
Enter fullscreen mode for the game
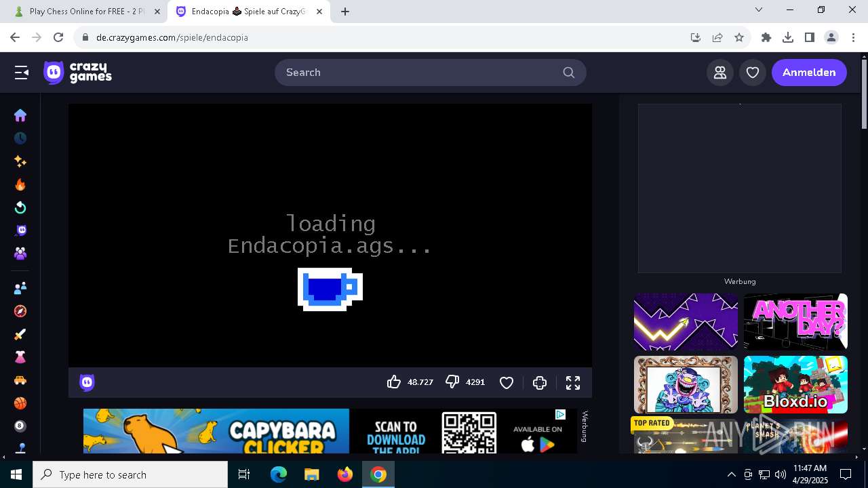pyautogui.click(x=573, y=383)
